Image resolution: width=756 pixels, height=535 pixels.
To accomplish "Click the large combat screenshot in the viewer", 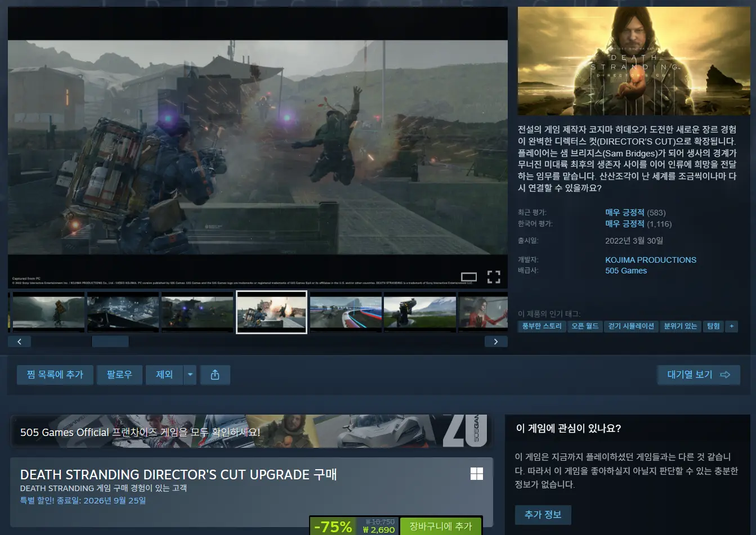I will coord(258,147).
